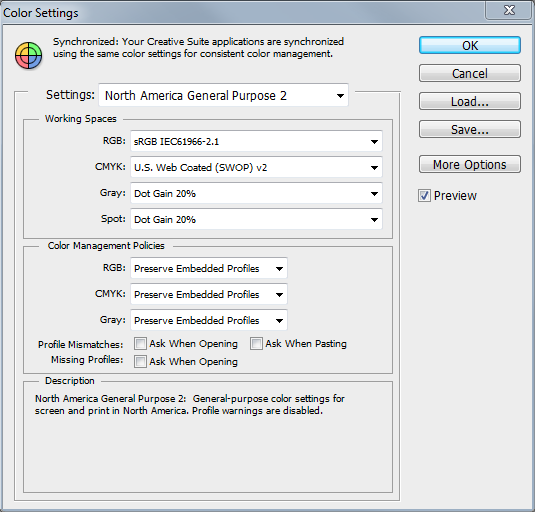Click the 'Working Spaces' group label
Viewport: 535px width, 512px height.
point(81,119)
